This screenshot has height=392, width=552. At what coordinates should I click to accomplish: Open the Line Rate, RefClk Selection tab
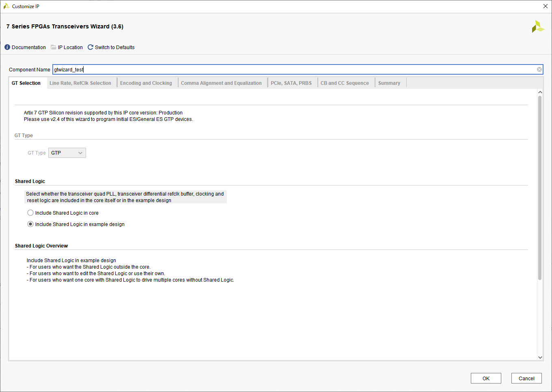(80, 83)
